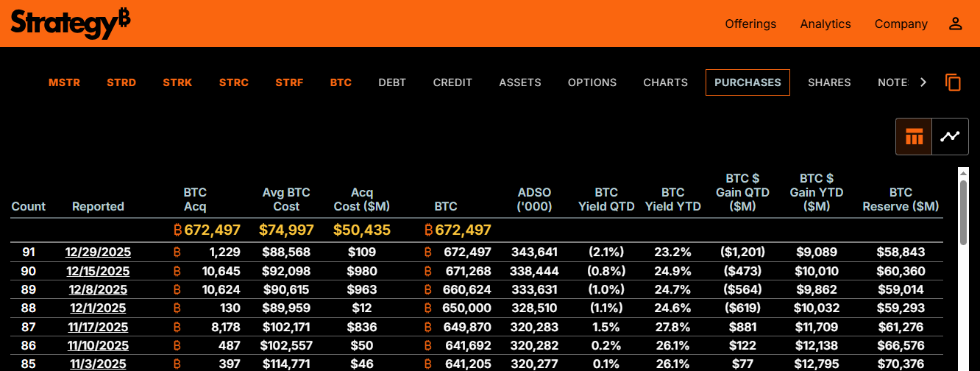Viewport: 980px width, 371px height.
Task: Click the 10,645 BTC acquired cell
Action: pos(221,271)
